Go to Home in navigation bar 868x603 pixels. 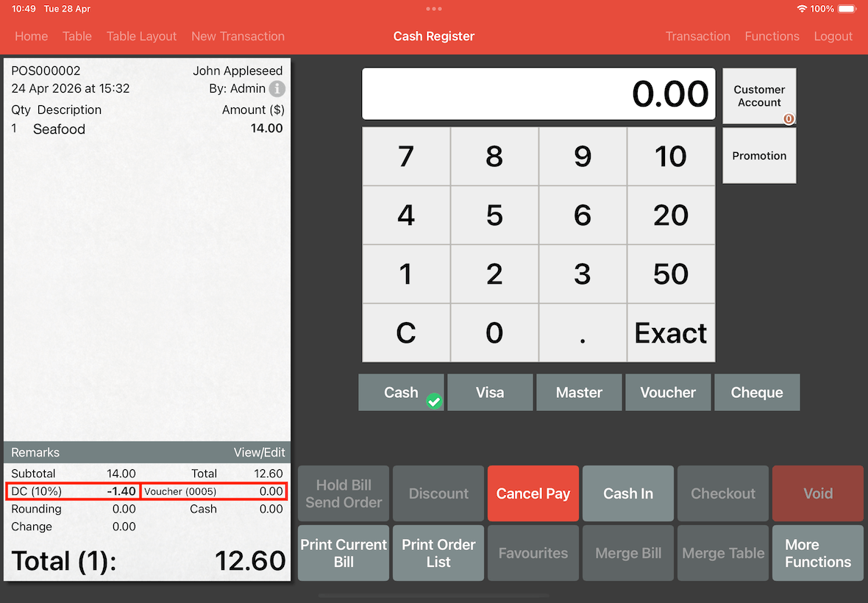32,37
